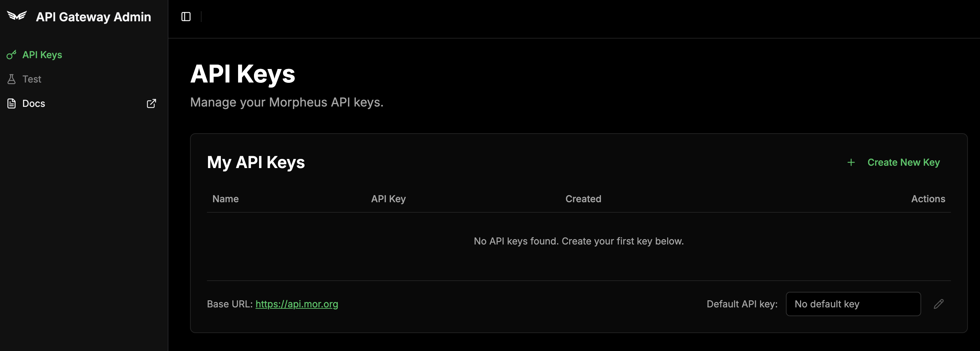This screenshot has height=351, width=980.
Task: Open Docs via the external link icon
Action: click(151, 103)
